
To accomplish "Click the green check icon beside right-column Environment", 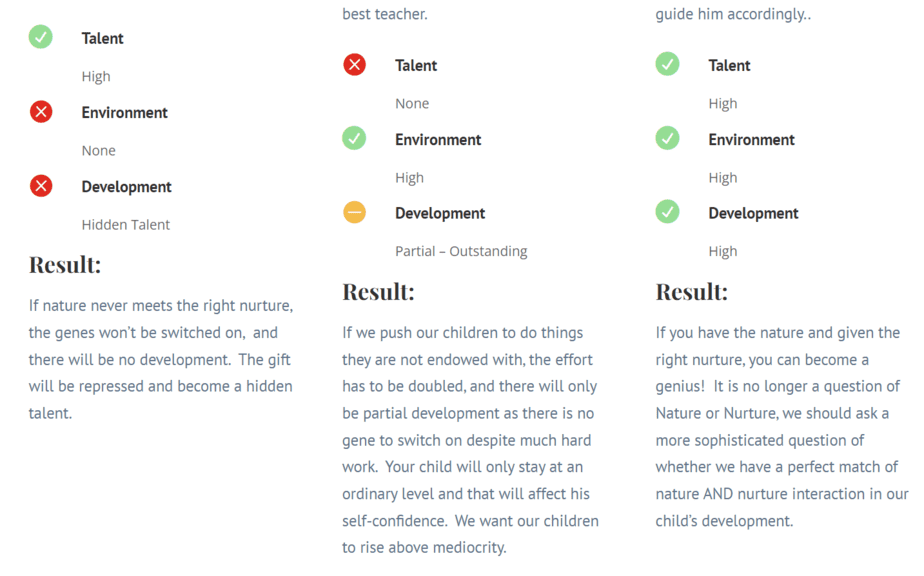I will click(x=668, y=139).
